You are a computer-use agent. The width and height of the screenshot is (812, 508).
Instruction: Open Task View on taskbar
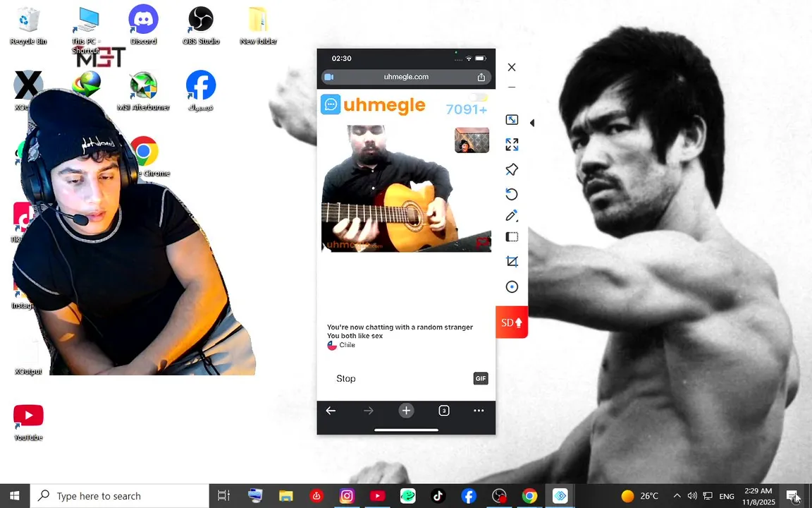tap(223, 496)
